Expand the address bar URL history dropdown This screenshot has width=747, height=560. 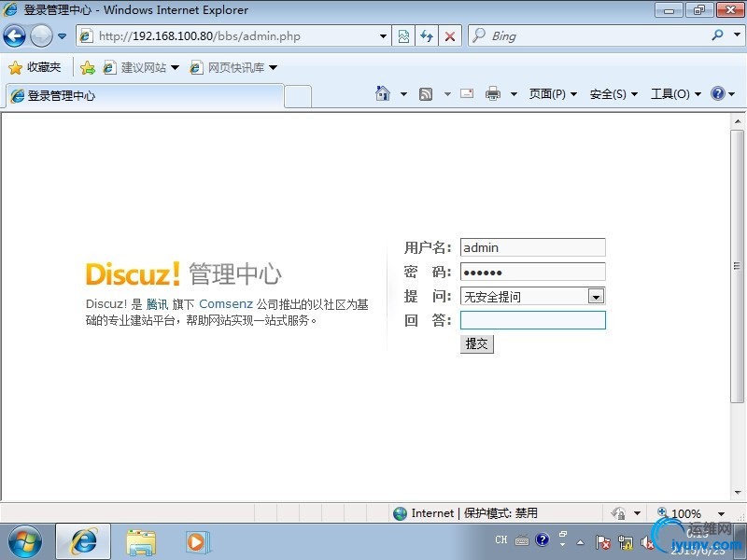(383, 36)
